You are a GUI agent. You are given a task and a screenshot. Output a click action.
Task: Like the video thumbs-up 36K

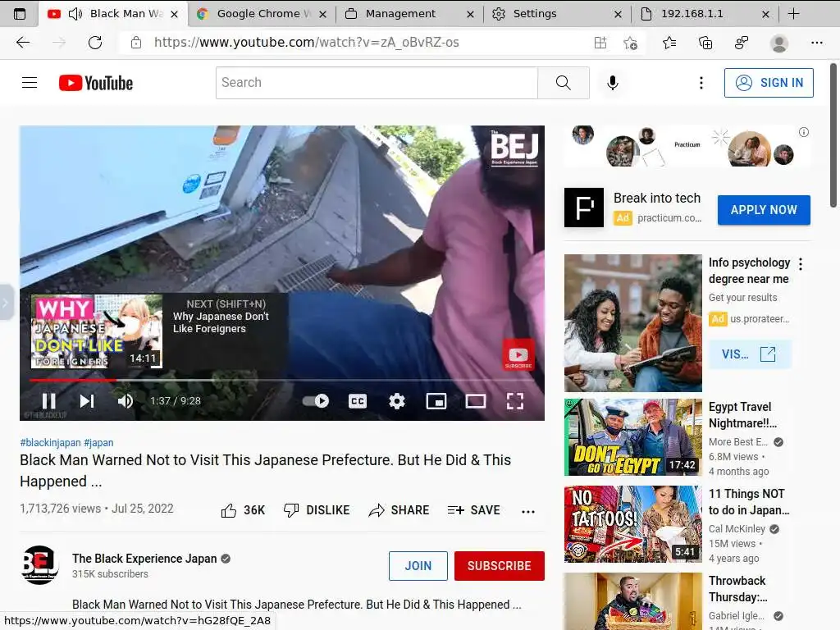point(243,510)
